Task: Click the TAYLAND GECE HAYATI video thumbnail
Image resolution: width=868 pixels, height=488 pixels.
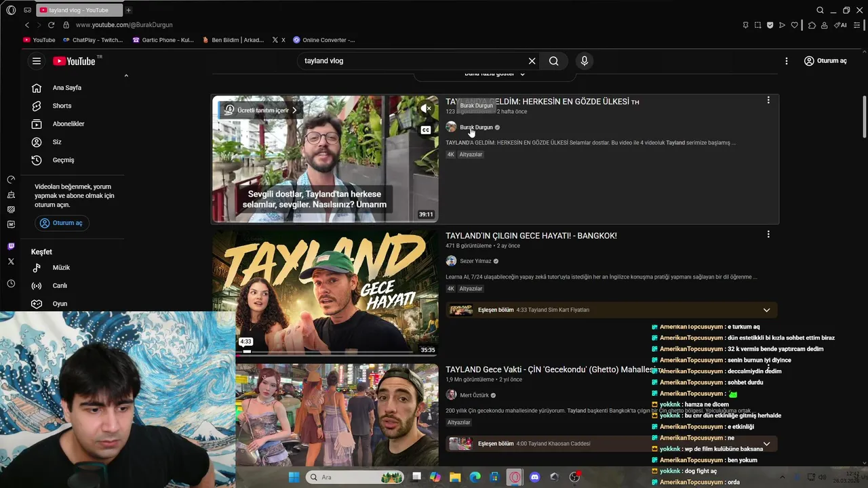Action: (325, 293)
